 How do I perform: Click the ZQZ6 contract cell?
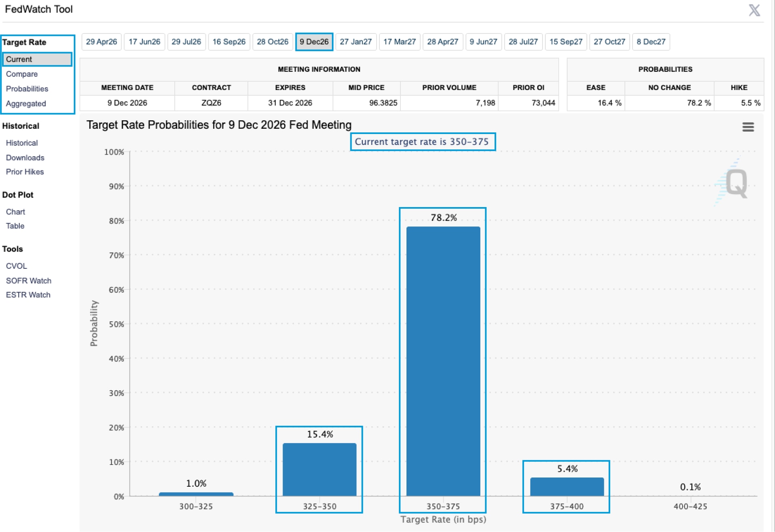coord(211,103)
